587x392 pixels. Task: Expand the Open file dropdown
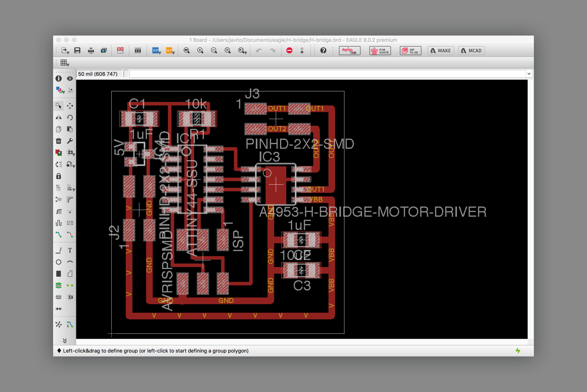[x=68, y=53]
